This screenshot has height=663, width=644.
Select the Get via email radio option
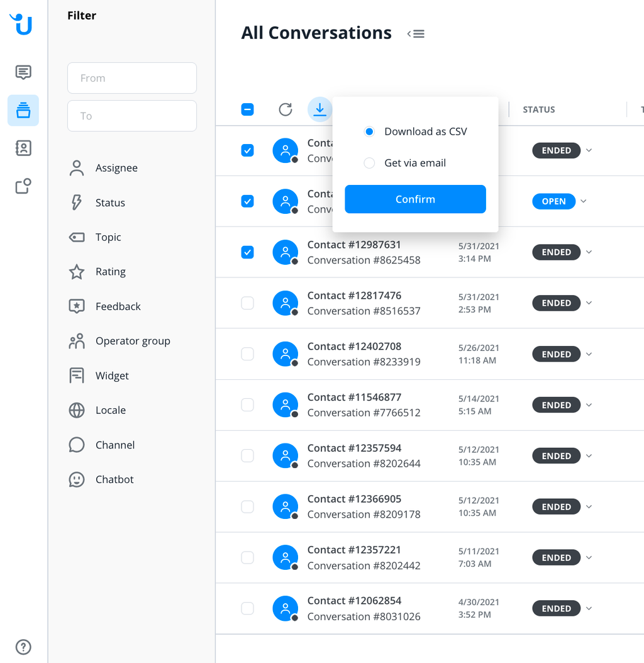(x=369, y=163)
